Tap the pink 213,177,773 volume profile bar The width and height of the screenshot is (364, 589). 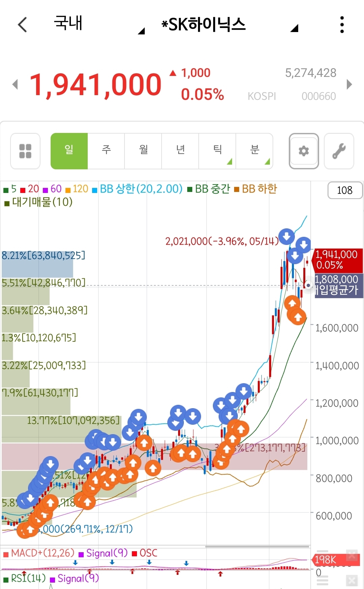tap(155, 457)
